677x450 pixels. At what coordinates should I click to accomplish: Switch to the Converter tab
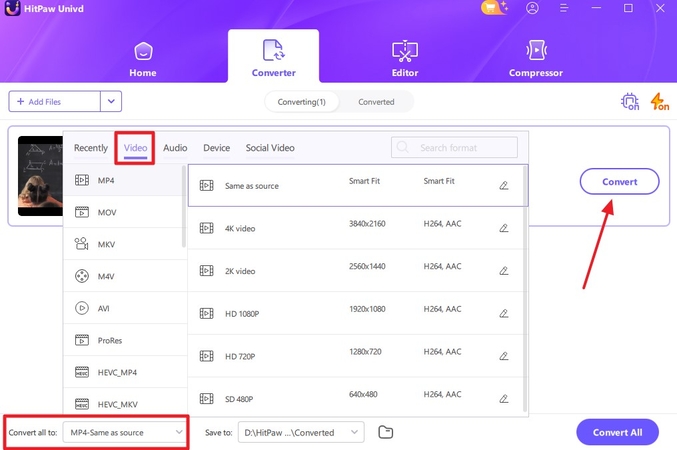[273, 56]
